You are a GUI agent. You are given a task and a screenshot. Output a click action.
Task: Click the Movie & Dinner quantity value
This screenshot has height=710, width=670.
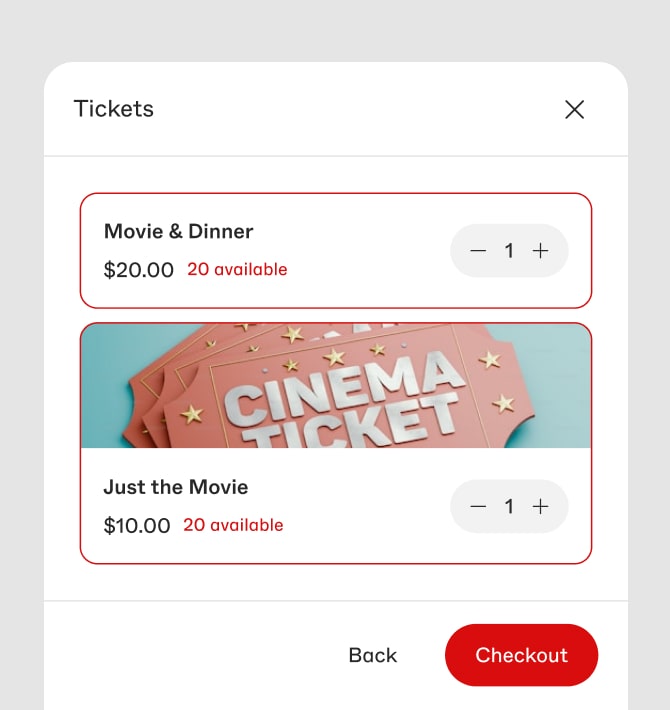coord(509,250)
